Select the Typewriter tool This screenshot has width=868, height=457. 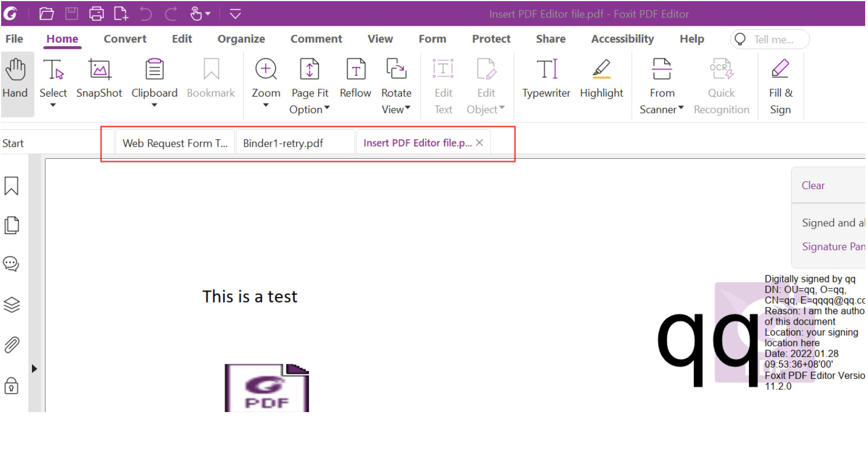546,79
